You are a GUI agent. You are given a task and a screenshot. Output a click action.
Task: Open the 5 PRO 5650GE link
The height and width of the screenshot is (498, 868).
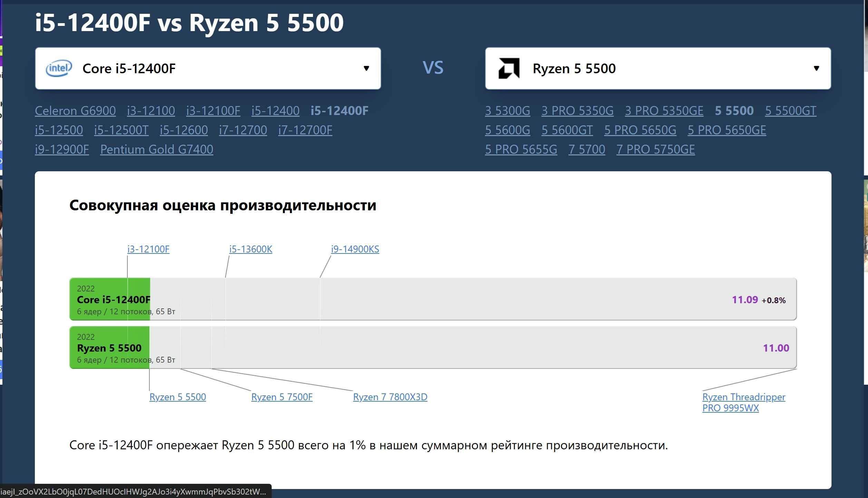coord(727,130)
